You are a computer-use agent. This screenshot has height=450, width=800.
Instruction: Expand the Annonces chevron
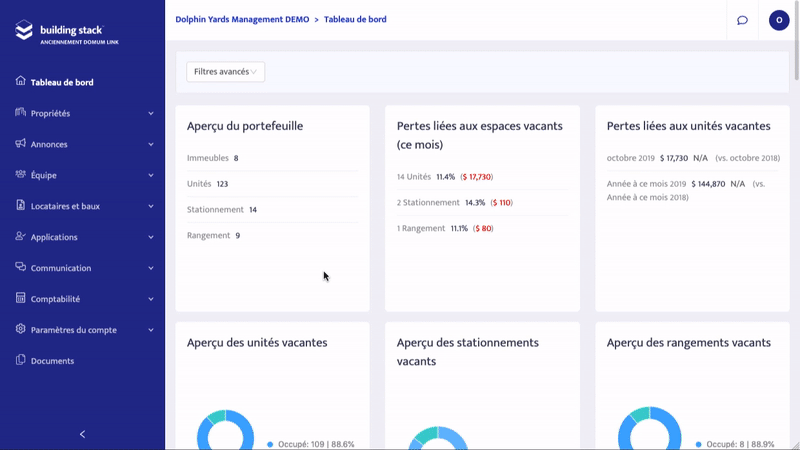click(151, 144)
